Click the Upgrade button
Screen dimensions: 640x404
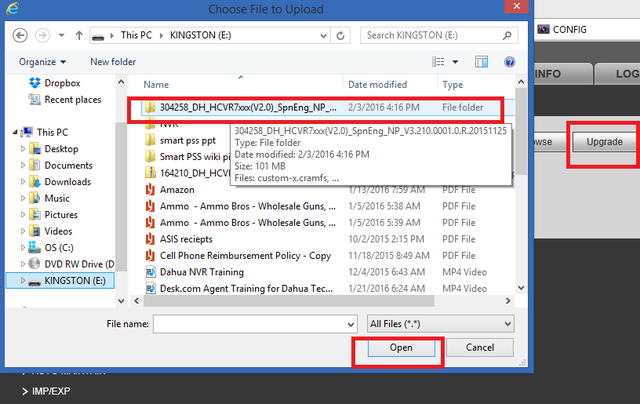(x=604, y=142)
